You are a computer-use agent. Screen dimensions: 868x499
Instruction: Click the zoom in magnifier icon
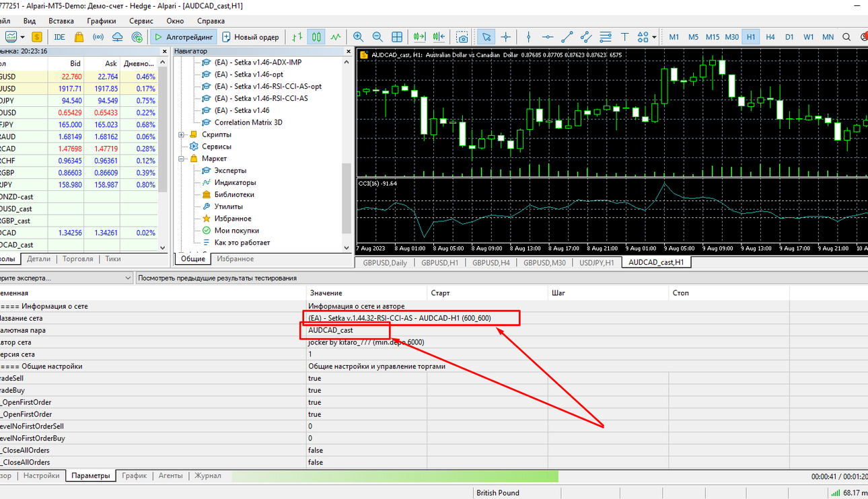click(358, 37)
